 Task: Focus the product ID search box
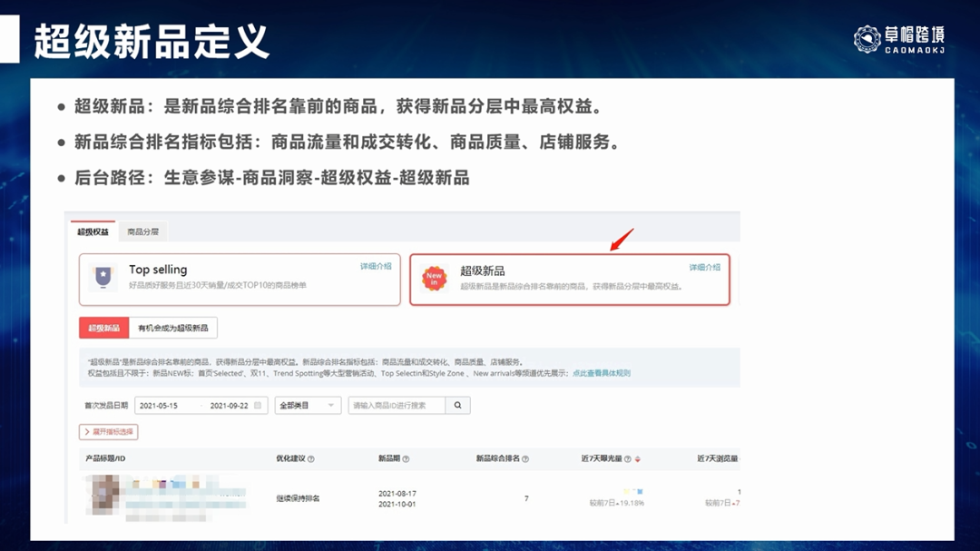tap(397, 405)
